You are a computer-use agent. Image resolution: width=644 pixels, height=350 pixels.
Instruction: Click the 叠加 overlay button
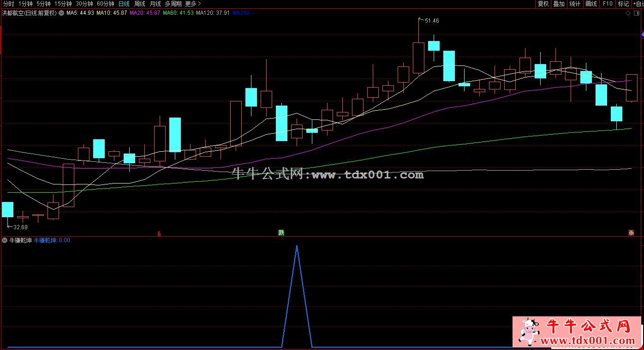(559, 4)
